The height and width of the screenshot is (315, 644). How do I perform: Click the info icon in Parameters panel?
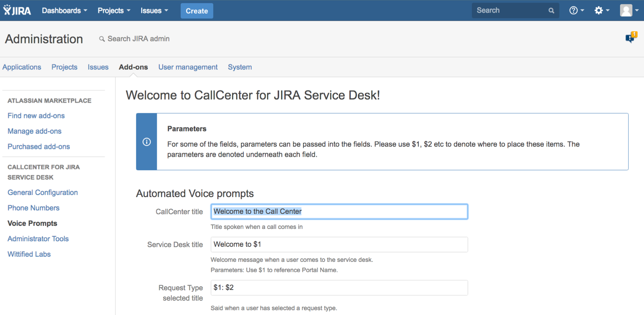(x=147, y=142)
